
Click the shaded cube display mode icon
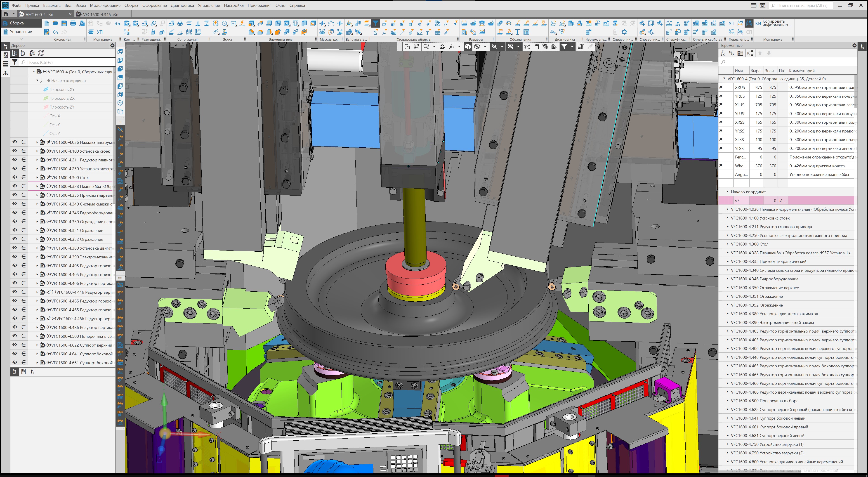pos(468,47)
